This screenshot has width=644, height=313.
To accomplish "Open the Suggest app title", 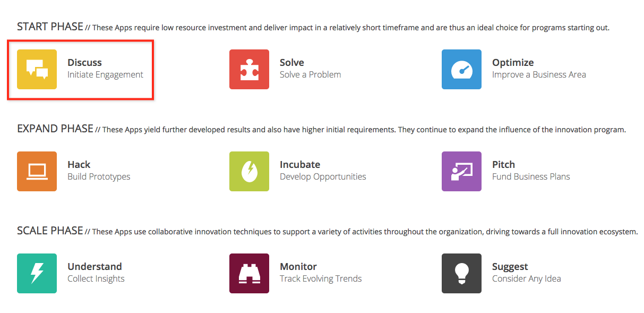I will pos(510,267).
